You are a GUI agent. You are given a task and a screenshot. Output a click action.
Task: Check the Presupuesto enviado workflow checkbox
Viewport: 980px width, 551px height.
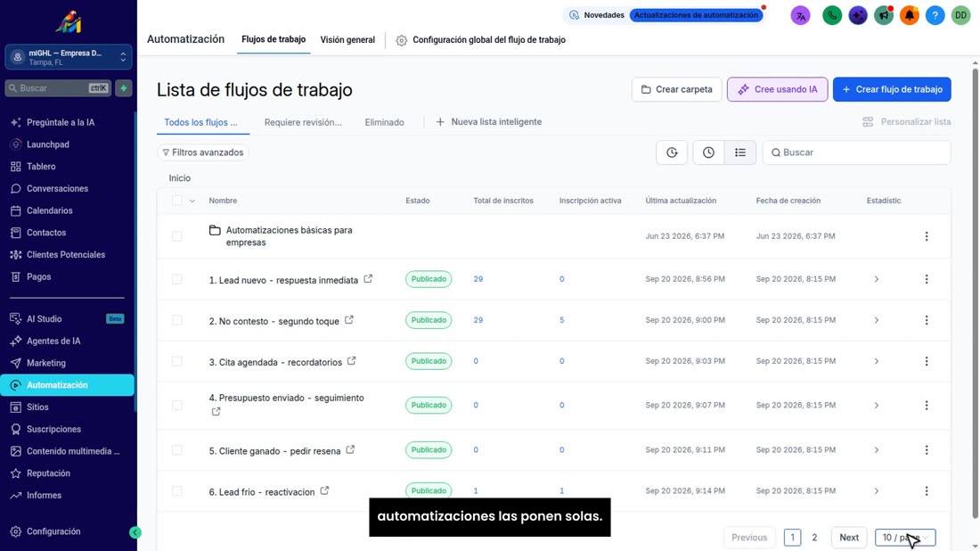click(x=177, y=406)
